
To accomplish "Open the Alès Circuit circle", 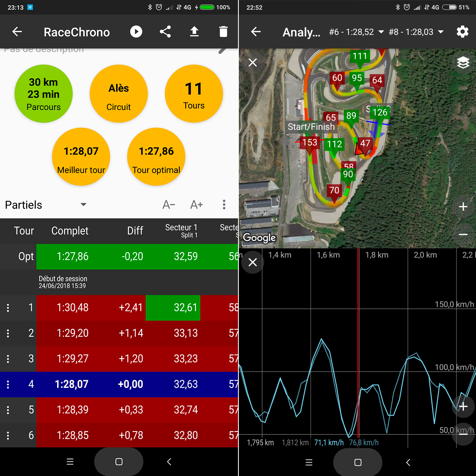I will click(119, 94).
